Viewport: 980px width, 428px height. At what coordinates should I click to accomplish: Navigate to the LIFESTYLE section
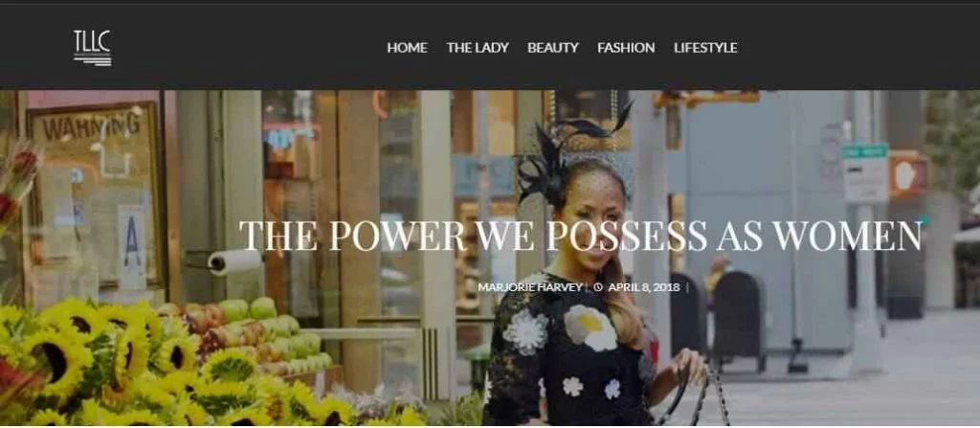pos(705,48)
